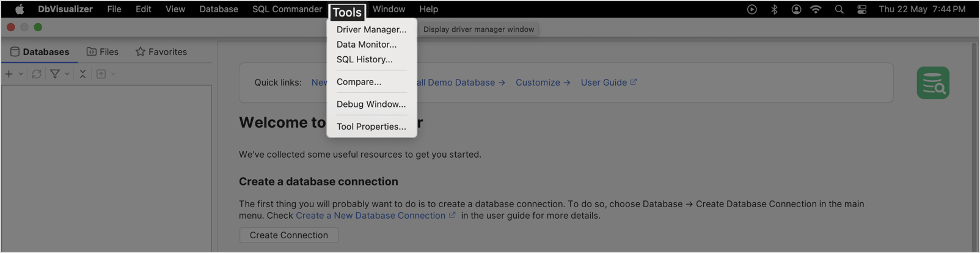Open macOS Spotlight search
Image resolution: width=980 pixels, height=253 pixels.
[x=839, y=9]
